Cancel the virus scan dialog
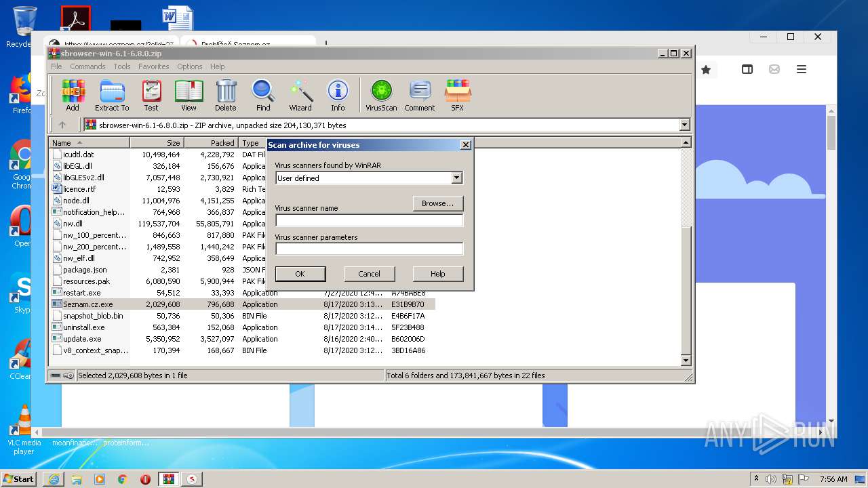The width and height of the screenshot is (868, 488). pos(369,274)
